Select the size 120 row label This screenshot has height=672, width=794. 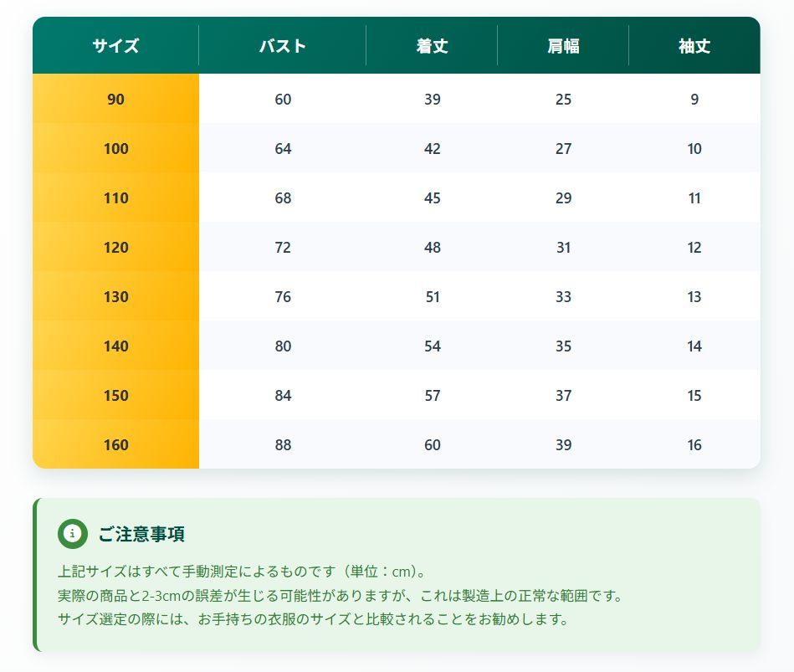[x=116, y=247]
